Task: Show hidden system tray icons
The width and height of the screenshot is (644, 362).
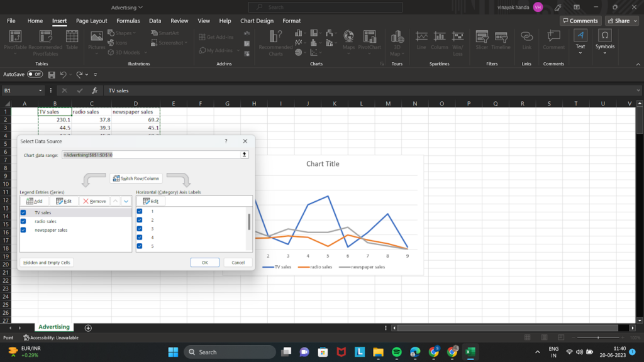Action: click(x=537, y=352)
